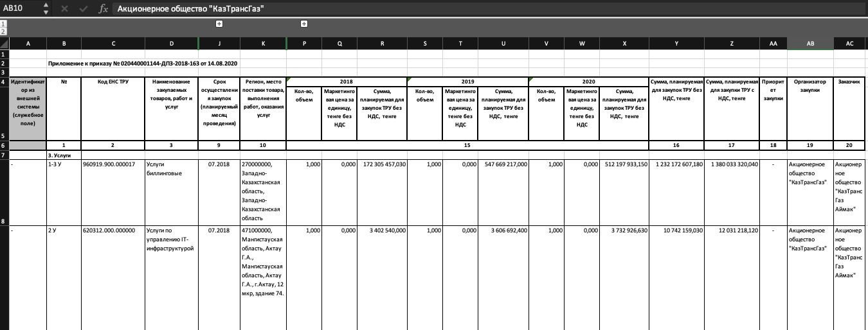Image resolution: width=868 pixels, height=330 pixels.
Task: Expand the hidden column group above column P
Action: click(x=304, y=24)
